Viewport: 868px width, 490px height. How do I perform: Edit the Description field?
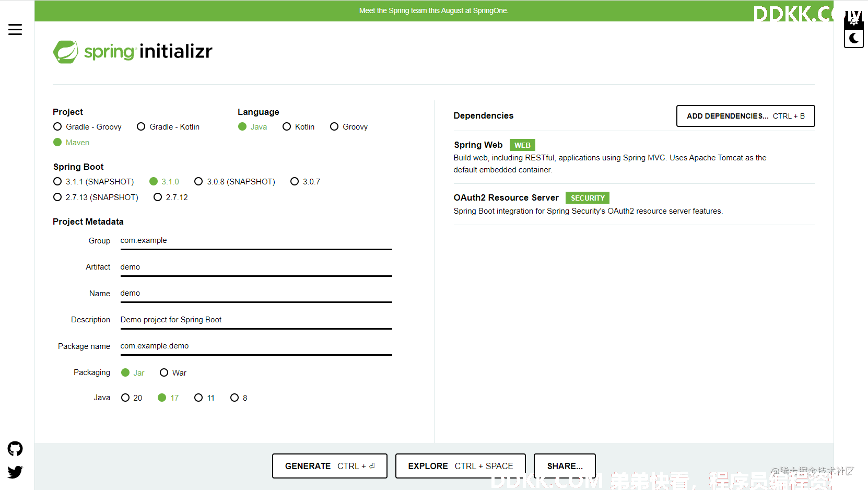(256, 320)
